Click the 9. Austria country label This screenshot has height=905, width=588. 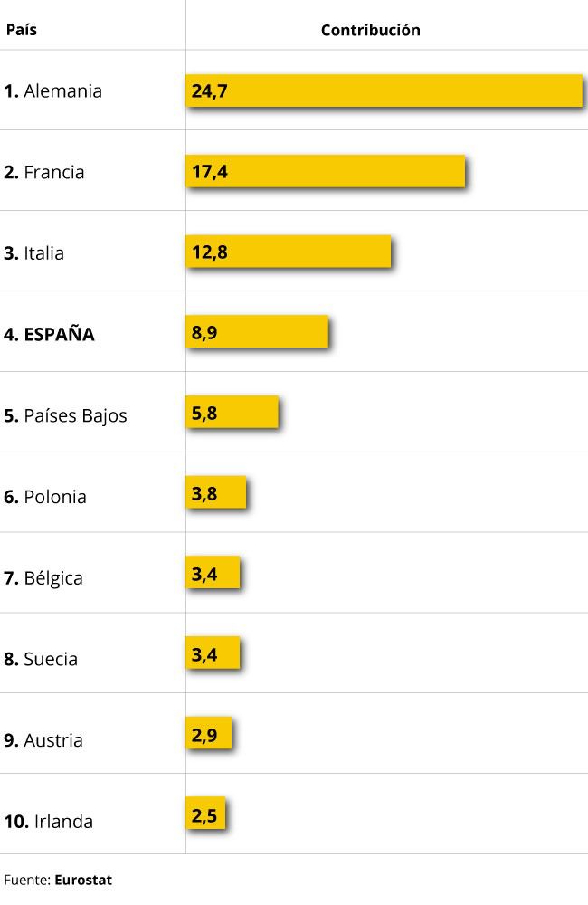[43, 740]
